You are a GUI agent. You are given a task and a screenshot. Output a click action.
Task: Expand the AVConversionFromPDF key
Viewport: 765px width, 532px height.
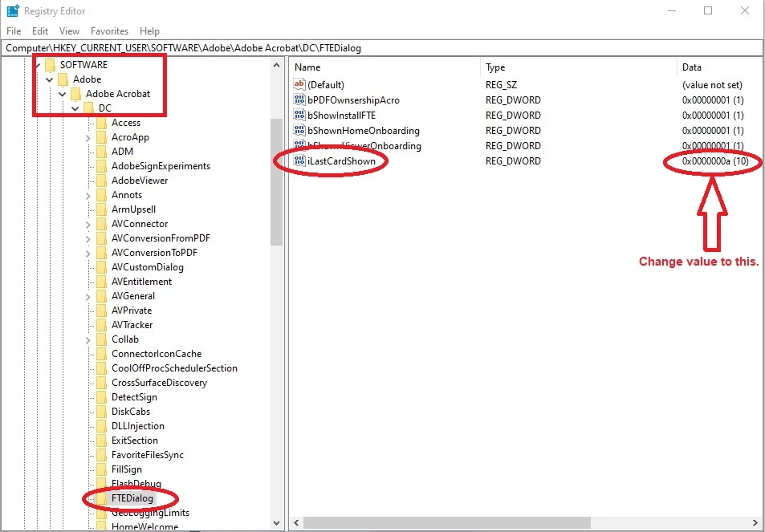[x=87, y=239]
